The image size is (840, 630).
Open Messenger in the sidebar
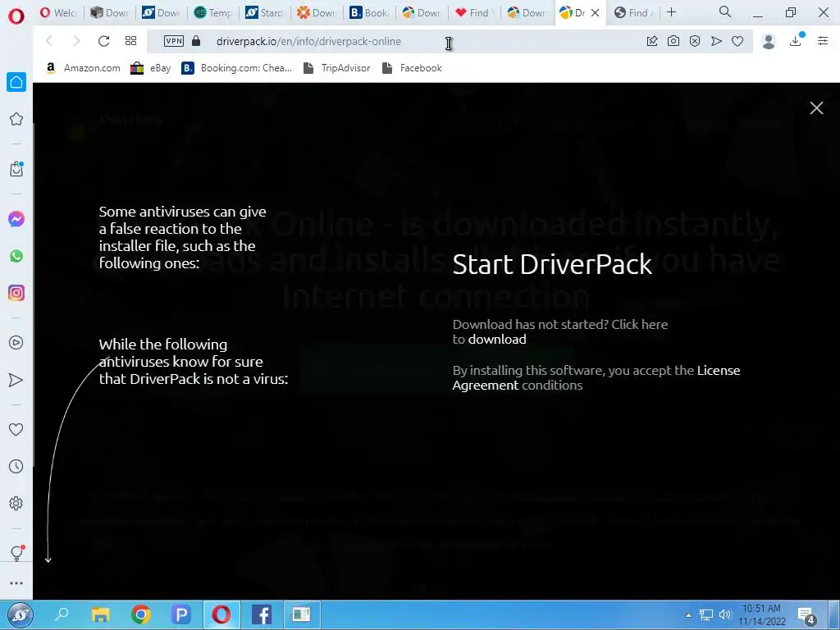tap(16, 219)
